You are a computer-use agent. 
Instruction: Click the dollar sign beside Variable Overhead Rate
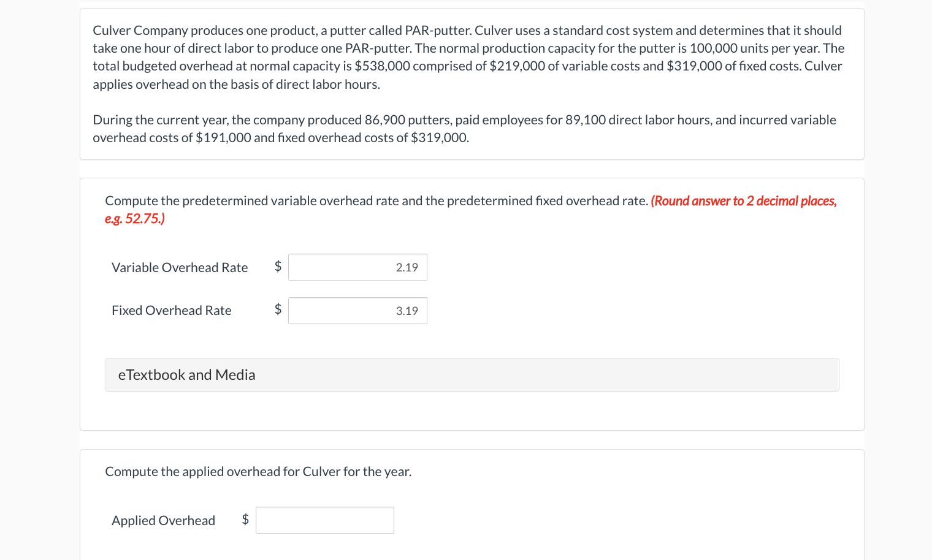278,266
